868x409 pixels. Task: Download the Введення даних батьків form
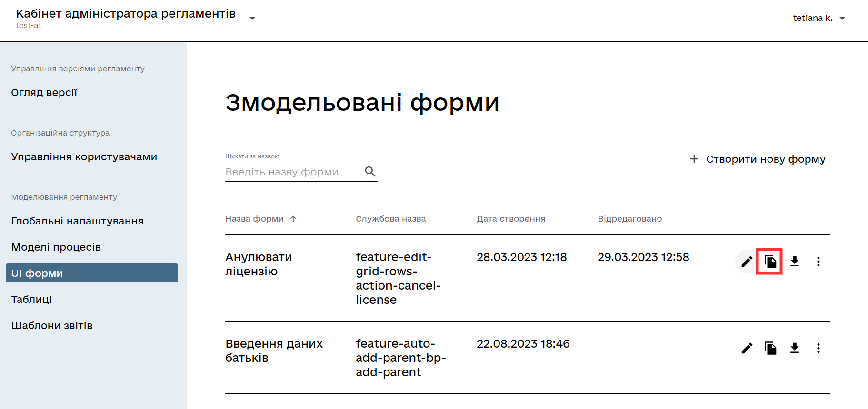tap(794, 348)
